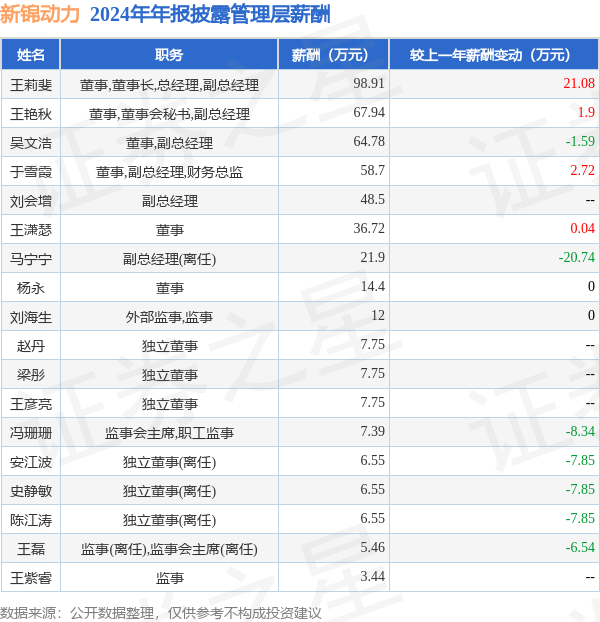Click change value -20.74
This screenshot has width=600, height=622.
coord(577,257)
